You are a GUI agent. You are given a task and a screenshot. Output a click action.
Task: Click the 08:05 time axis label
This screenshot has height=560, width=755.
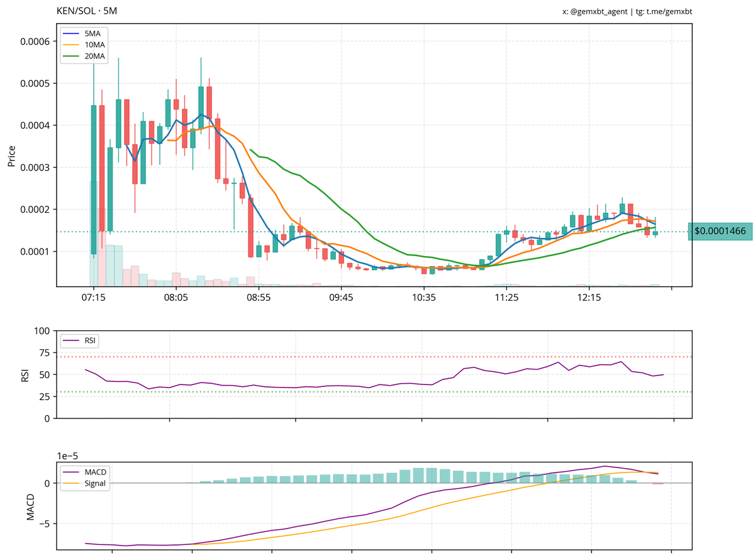176,298
